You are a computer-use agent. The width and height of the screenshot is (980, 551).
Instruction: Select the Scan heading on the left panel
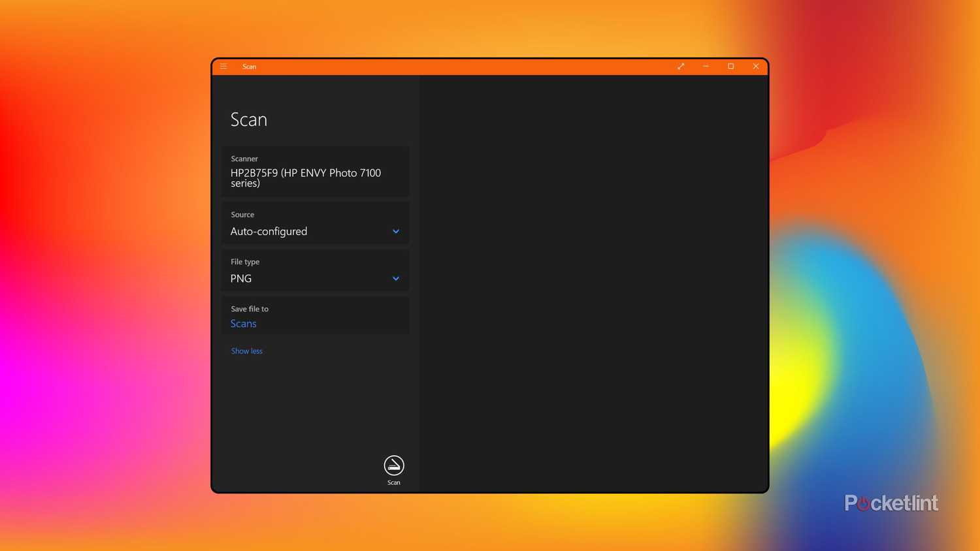248,119
